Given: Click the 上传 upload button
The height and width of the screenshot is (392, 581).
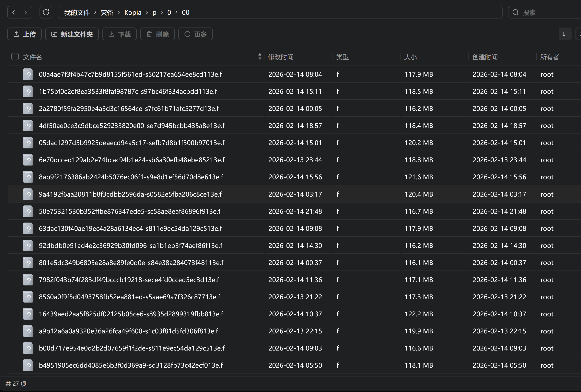Looking at the screenshot, I should 25,34.
